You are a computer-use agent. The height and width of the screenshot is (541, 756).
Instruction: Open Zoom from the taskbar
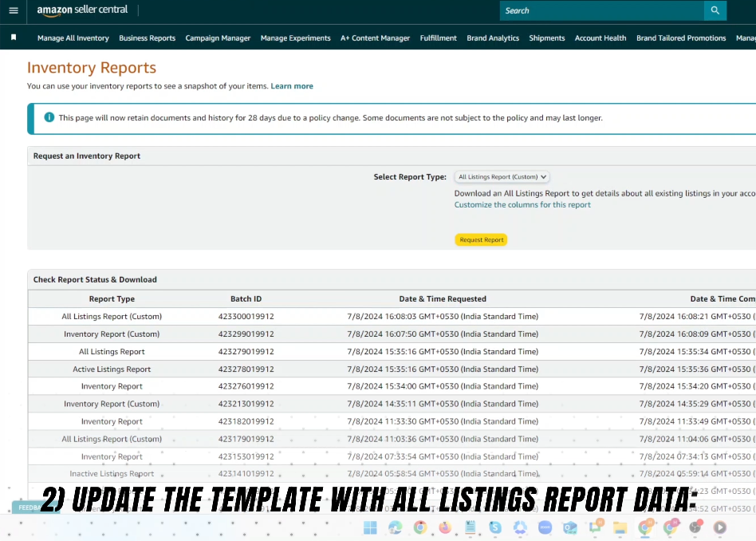[545, 527]
